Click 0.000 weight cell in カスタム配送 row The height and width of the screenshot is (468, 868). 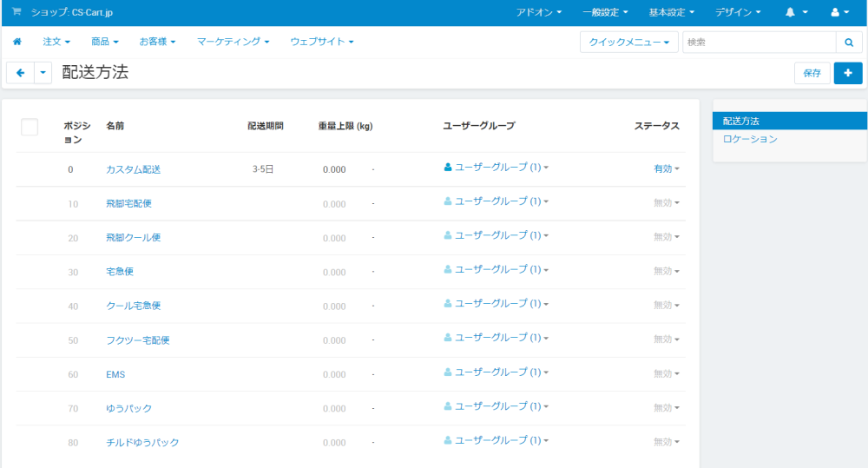point(334,169)
